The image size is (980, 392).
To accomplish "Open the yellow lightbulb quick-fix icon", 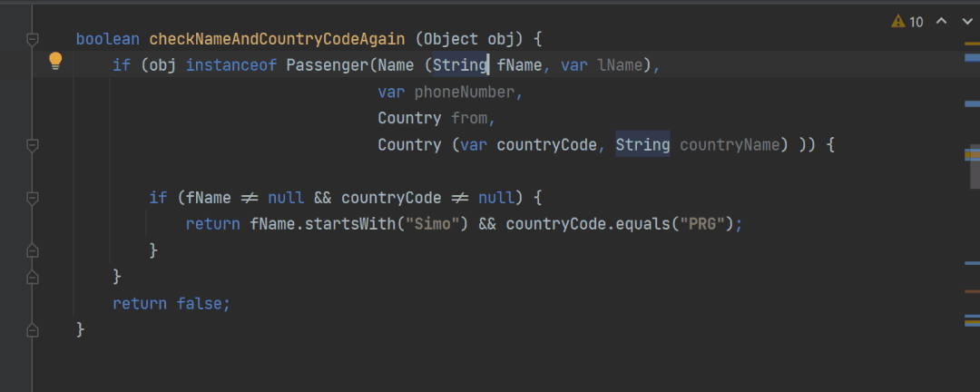I will click(55, 61).
